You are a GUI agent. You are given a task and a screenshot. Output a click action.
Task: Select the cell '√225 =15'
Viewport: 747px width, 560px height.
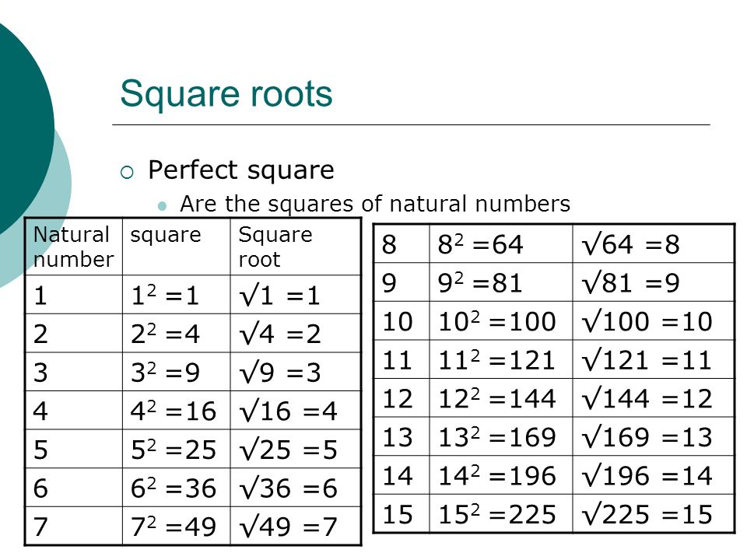pyautogui.click(x=653, y=513)
